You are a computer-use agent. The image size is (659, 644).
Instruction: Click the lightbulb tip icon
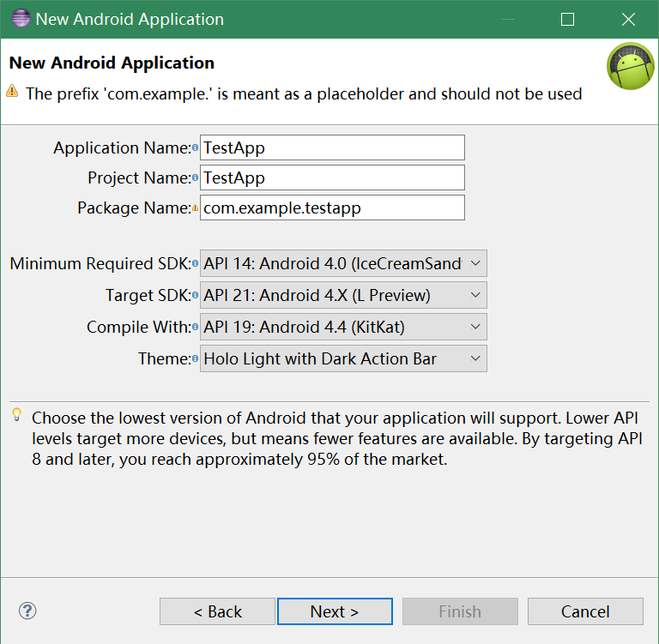pos(16,416)
